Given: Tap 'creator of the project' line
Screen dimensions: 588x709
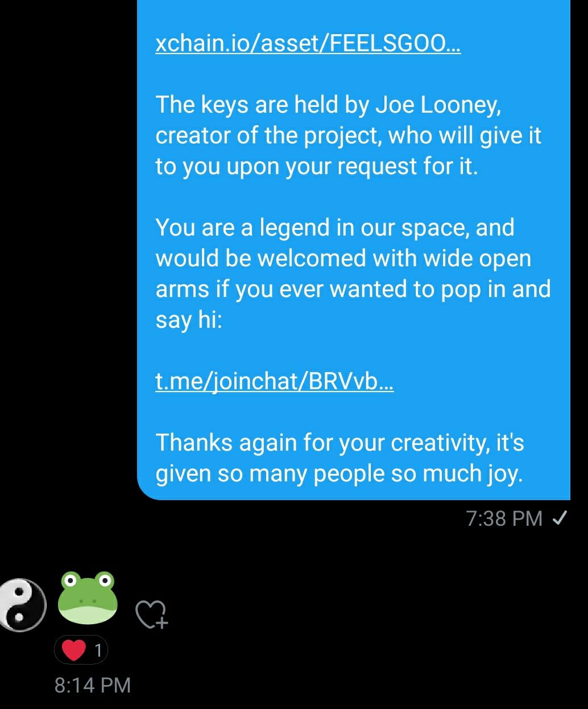Looking at the screenshot, I should coord(348,135).
